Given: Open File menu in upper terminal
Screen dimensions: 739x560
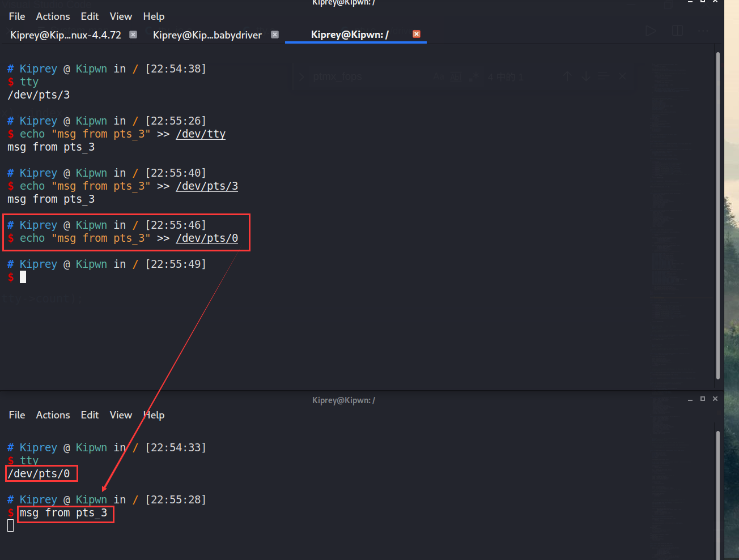Looking at the screenshot, I should coord(17,16).
